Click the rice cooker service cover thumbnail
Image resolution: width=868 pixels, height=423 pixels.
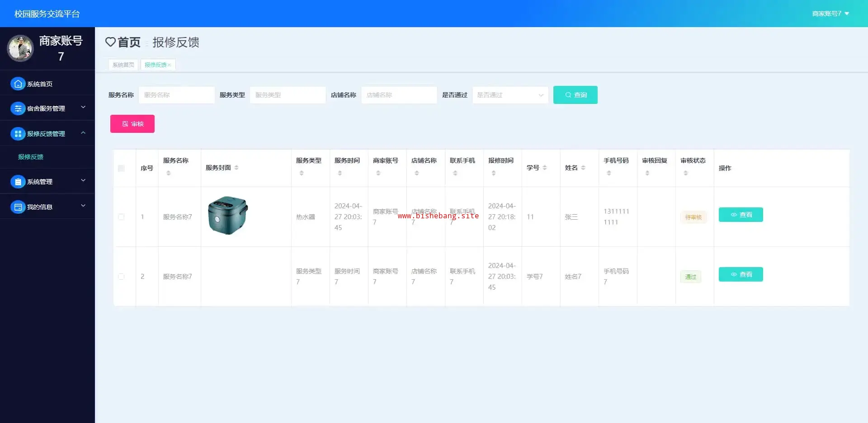tap(228, 216)
